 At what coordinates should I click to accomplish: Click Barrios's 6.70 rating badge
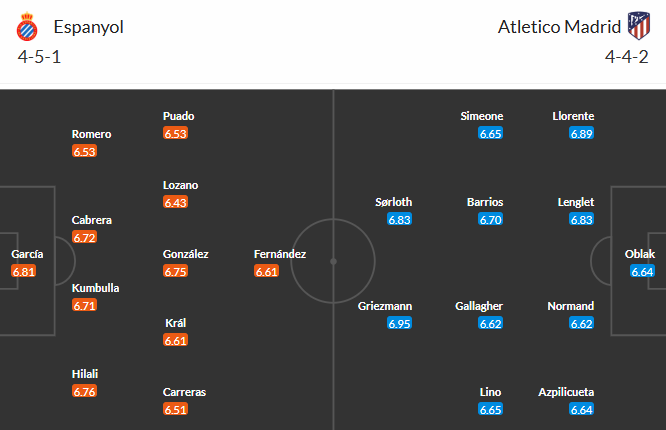(491, 219)
